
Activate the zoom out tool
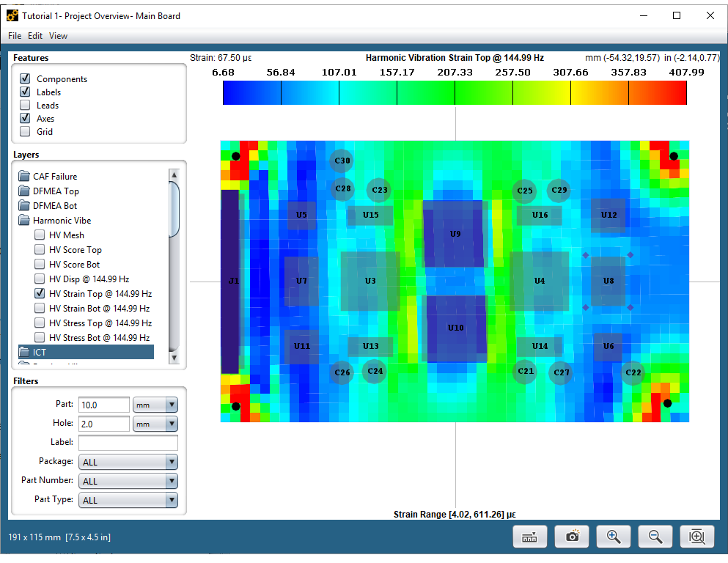[655, 537]
